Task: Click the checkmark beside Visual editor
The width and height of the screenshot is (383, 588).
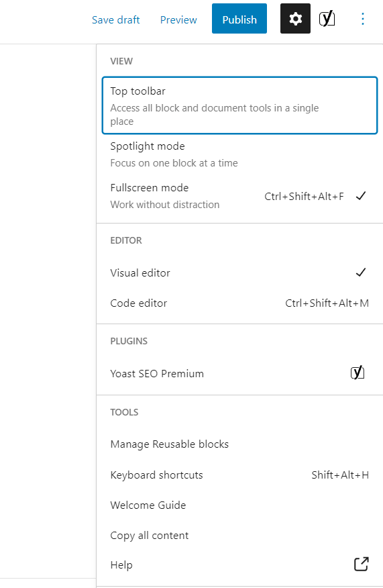Action: coord(361,273)
